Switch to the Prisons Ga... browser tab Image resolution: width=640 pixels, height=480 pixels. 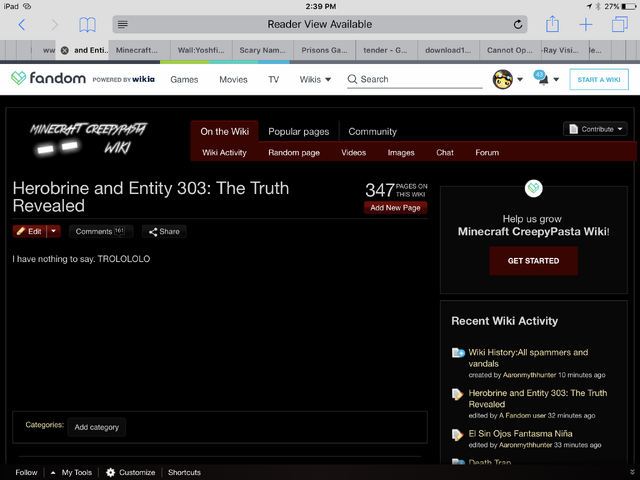coord(324,50)
